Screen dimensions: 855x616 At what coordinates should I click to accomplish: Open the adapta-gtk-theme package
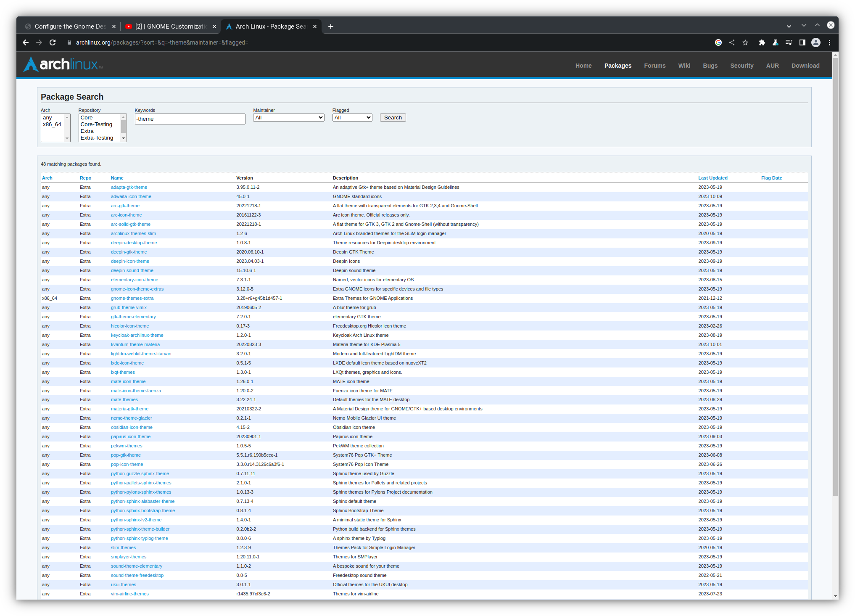129,187
